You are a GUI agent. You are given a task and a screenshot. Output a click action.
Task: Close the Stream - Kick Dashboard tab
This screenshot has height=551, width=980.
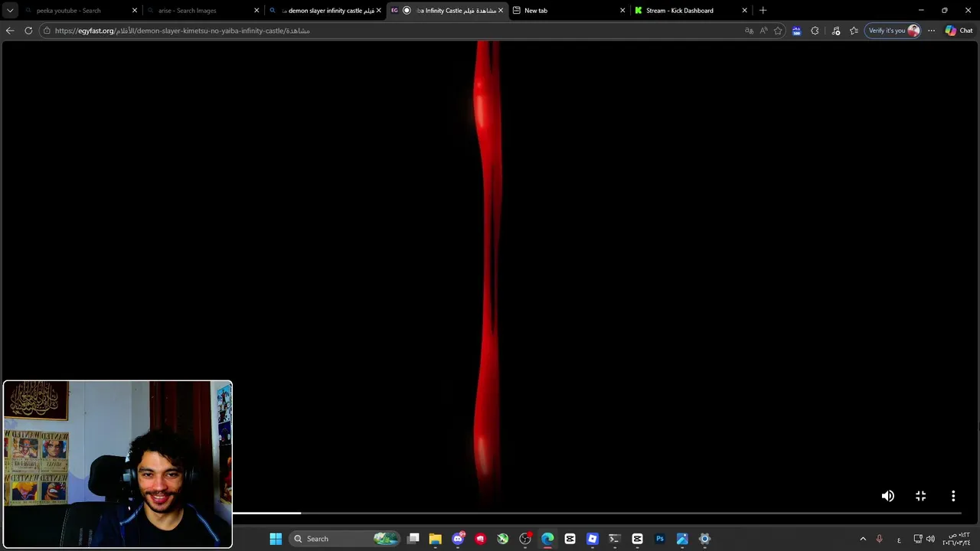[x=744, y=11]
